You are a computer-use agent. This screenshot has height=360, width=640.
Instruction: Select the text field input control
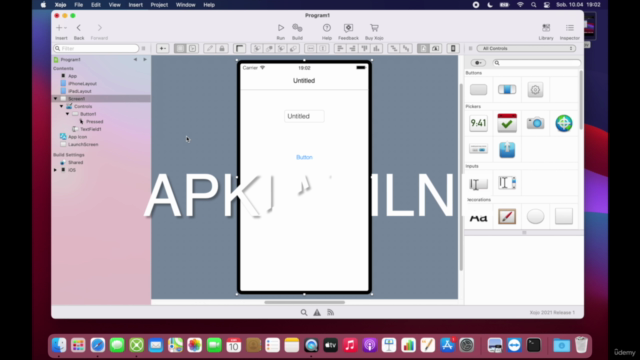click(478, 184)
